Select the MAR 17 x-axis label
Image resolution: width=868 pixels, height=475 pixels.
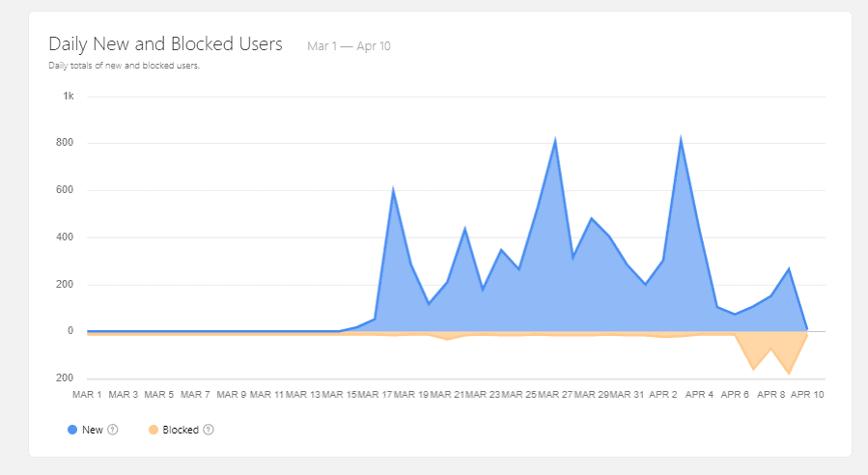tap(377, 394)
